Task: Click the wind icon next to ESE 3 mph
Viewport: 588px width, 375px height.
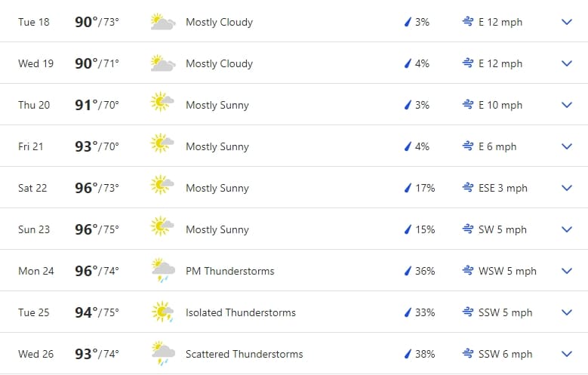Action: click(x=468, y=188)
